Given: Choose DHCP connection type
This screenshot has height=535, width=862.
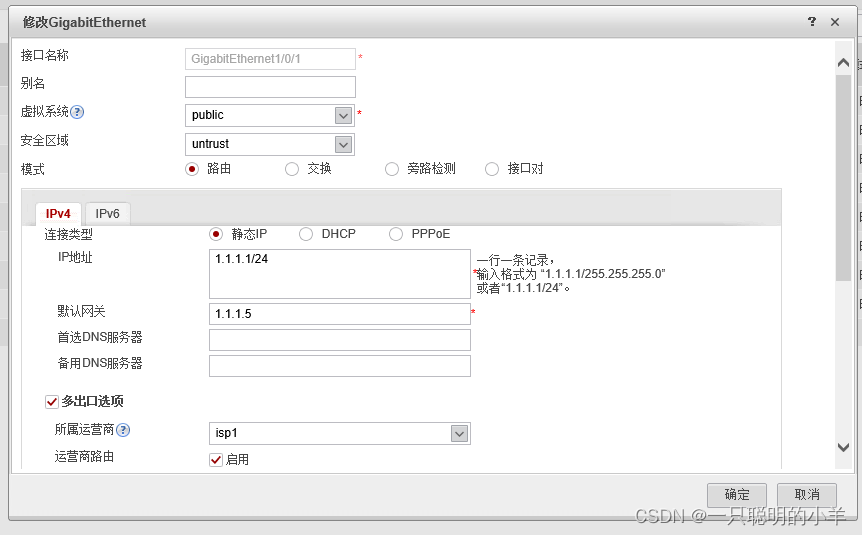Looking at the screenshot, I should (x=306, y=234).
